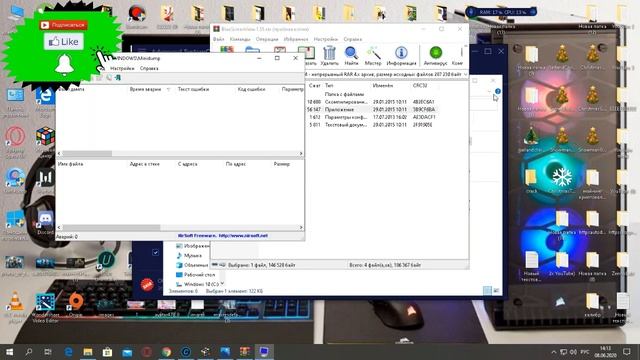
Task: Click the blue help icon in Explorer window
Action: [x=498, y=91]
